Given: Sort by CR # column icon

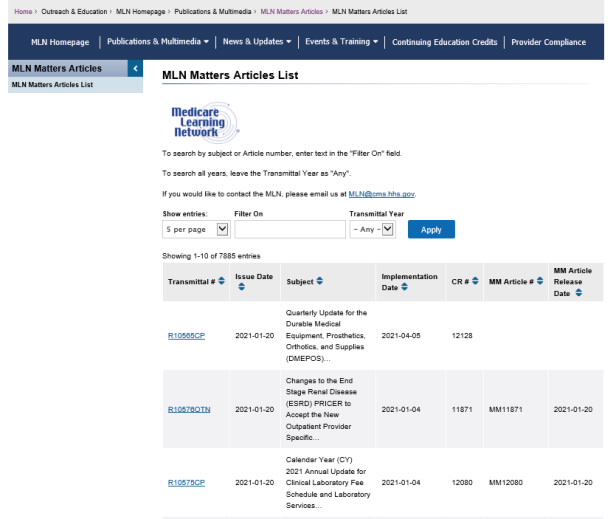Looking at the screenshot, I should pyautogui.click(x=475, y=282).
